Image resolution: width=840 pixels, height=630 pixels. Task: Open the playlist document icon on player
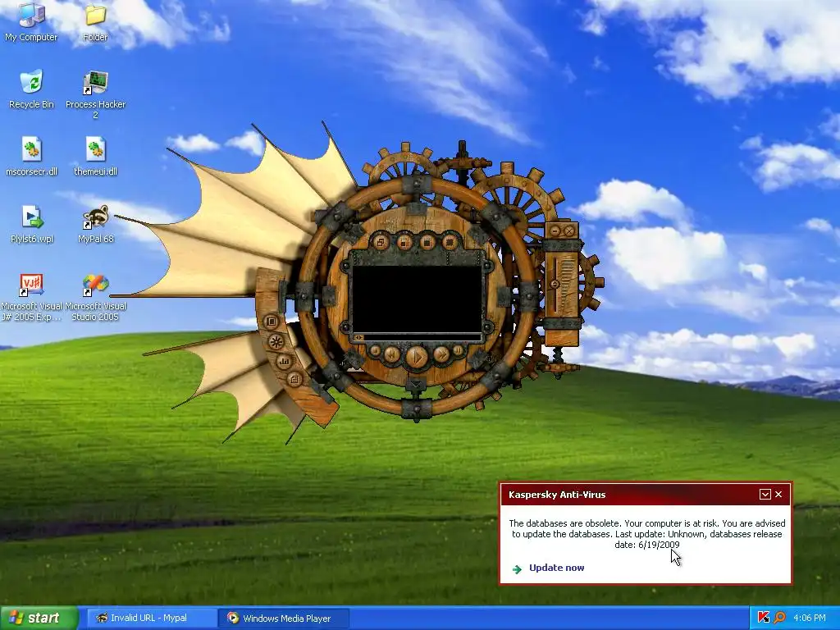[294, 380]
